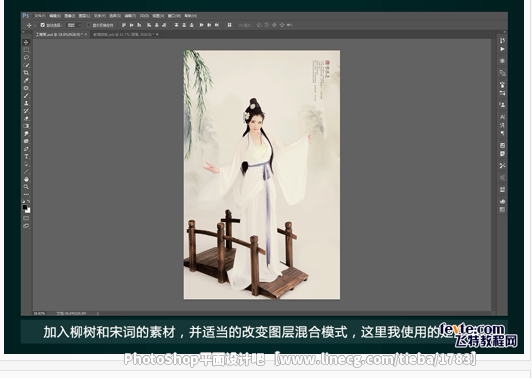Select the Spot Healing Brush tool
This screenshot has width=532, height=378.
pos(26,88)
